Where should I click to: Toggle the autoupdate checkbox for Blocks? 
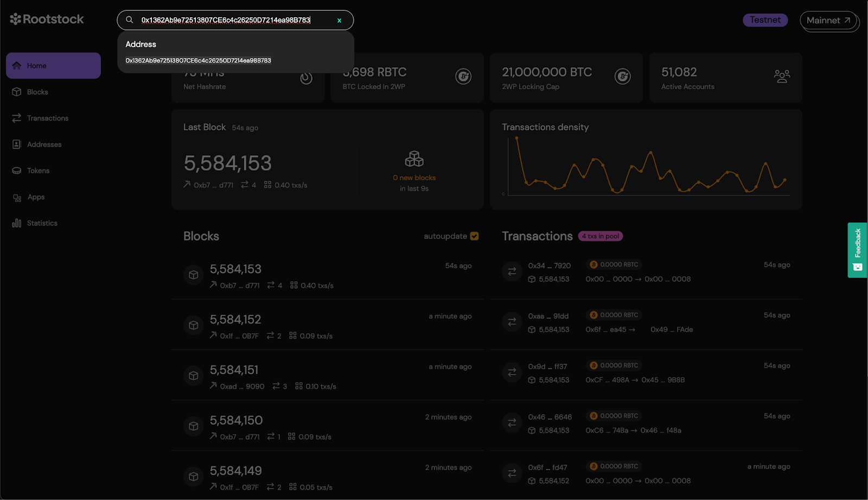point(474,236)
